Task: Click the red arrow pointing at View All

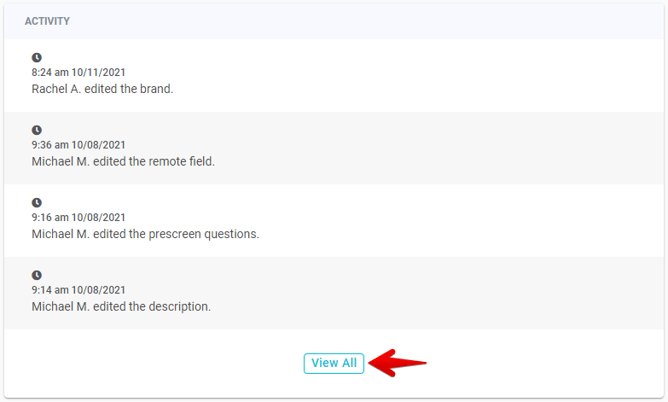Action: coord(398,363)
